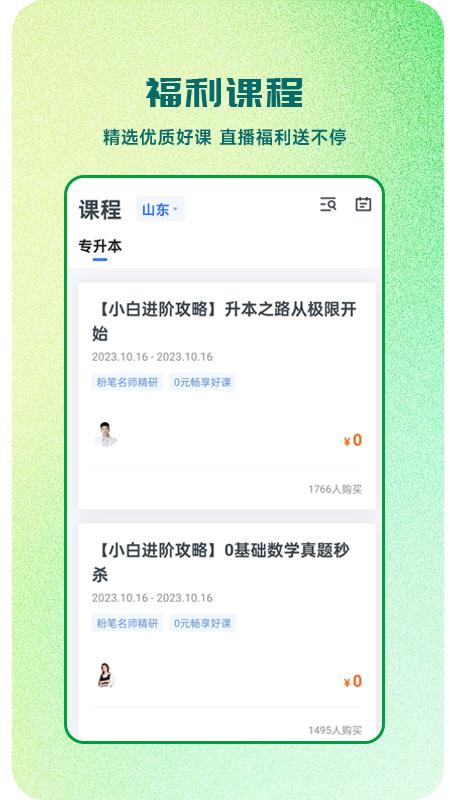Open the 升本之路从极限开始 course card
Viewport: 450px width, 800px height.
(227, 395)
